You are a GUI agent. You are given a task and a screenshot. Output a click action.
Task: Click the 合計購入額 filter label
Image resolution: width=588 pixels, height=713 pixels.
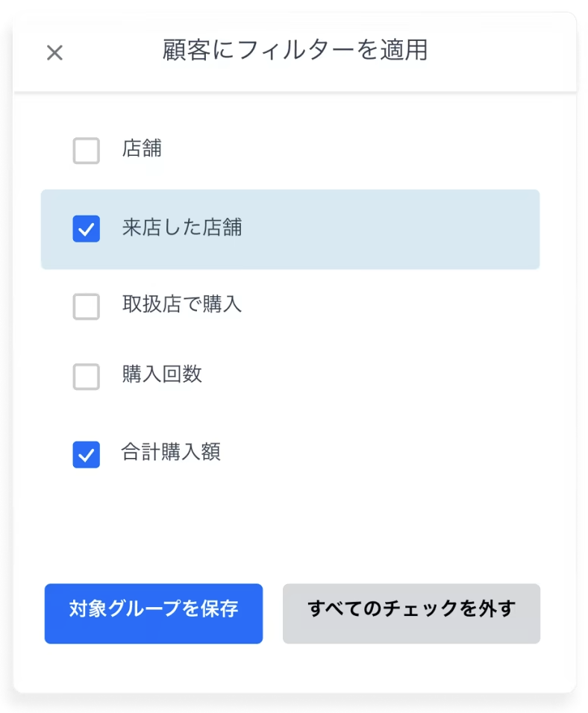pyautogui.click(x=171, y=452)
